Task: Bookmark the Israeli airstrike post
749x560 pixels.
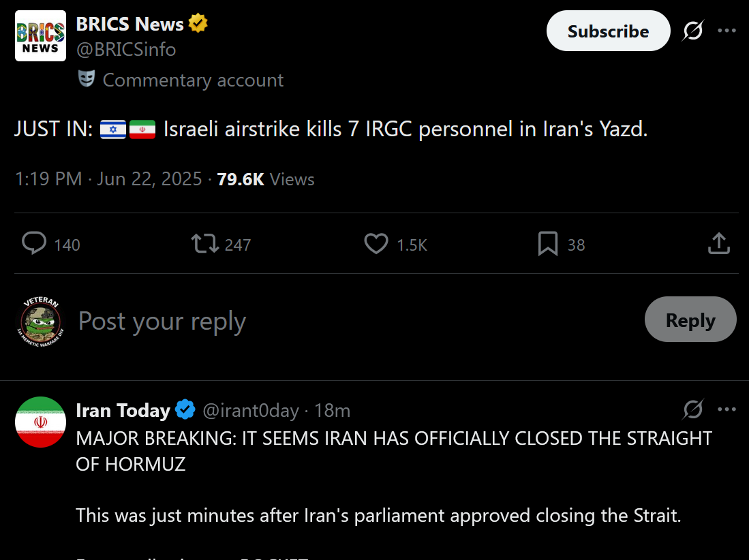Action: [548, 243]
